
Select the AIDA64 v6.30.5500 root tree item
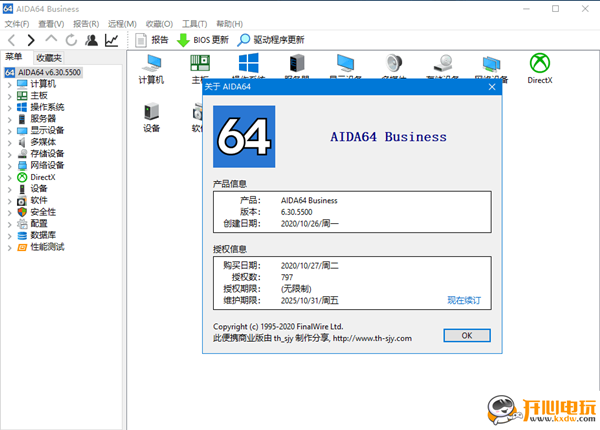pos(48,73)
